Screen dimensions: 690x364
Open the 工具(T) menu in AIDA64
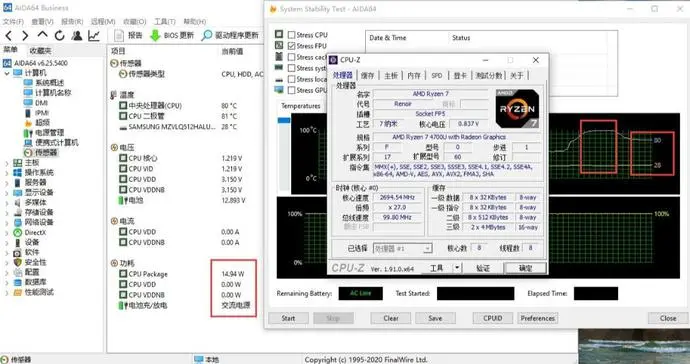point(165,22)
